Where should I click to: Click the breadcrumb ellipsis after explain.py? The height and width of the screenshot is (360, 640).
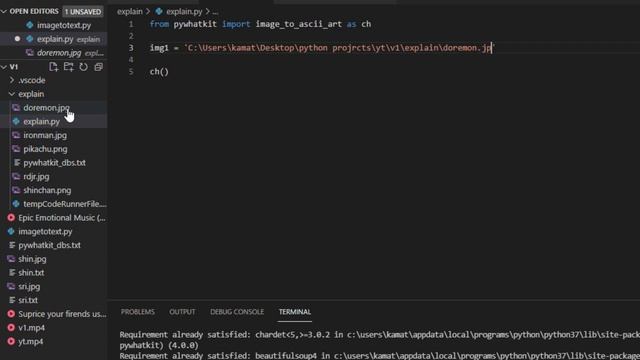pos(215,11)
